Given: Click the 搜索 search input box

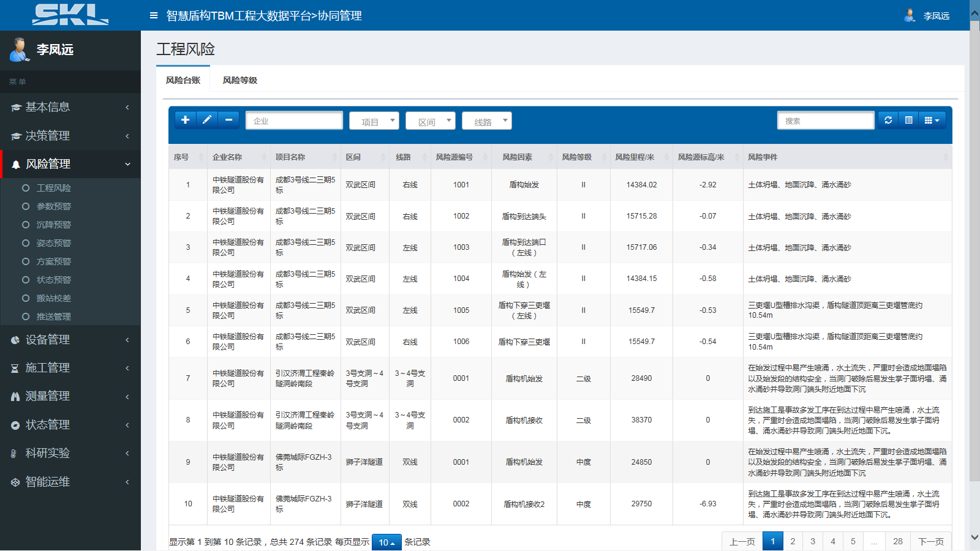Looking at the screenshot, I should 826,121.
